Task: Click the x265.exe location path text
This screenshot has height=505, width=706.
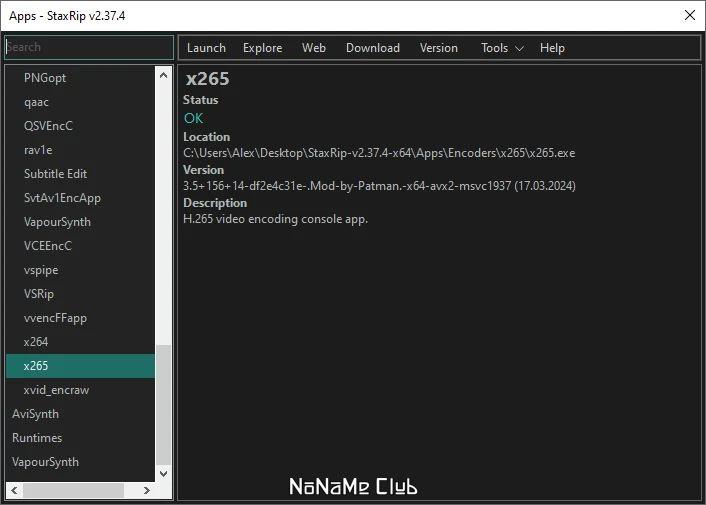Action: [379, 153]
